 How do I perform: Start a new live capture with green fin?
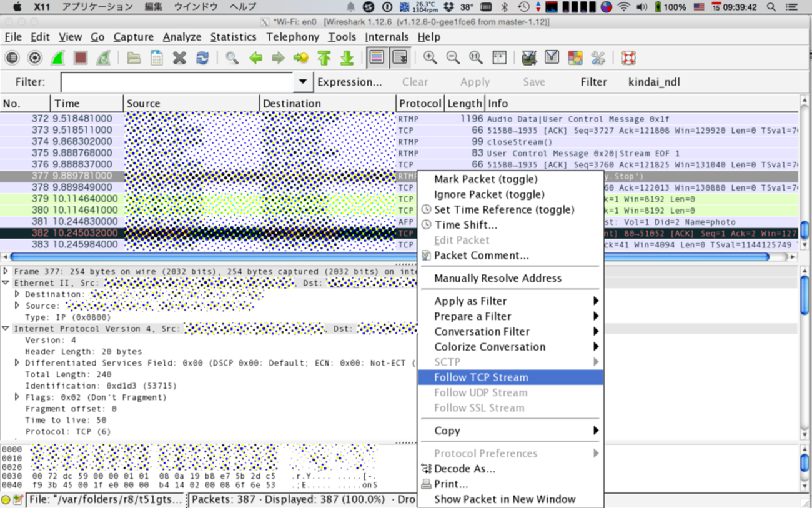57,58
